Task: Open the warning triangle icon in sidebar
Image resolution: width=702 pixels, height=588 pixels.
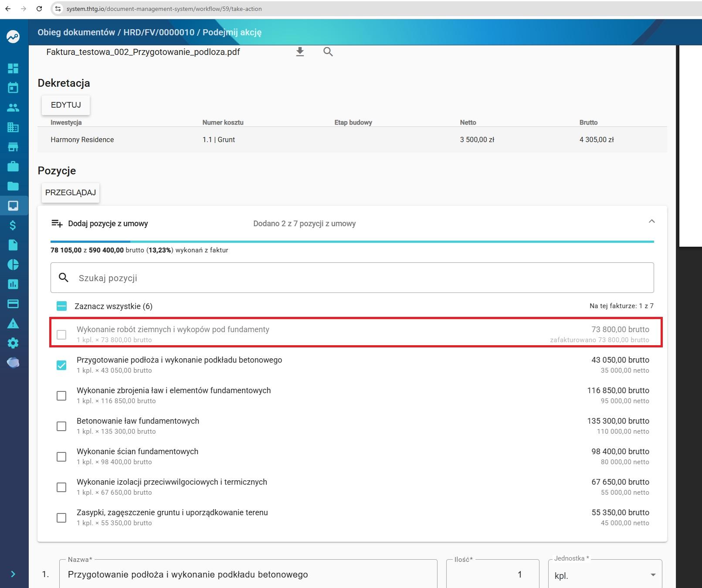Action: pos(13,323)
